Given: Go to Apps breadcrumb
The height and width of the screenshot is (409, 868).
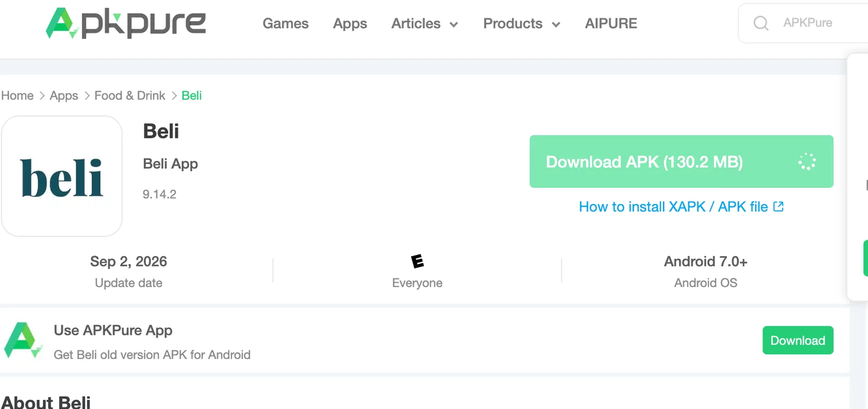Looking at the screenshot, I should pos(64,95).
